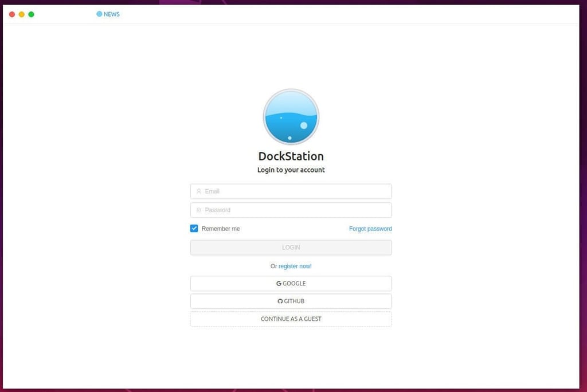Click the LOGIN button

click(291, 248)
